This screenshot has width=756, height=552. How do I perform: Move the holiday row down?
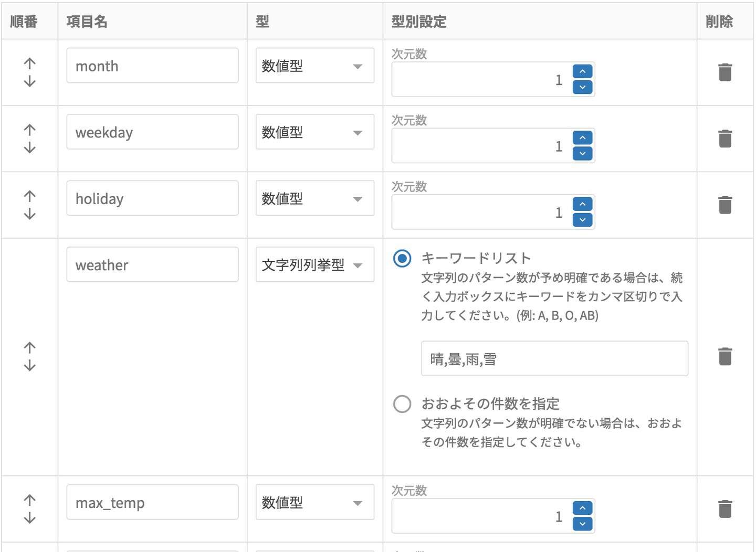[x=30, y=214]
